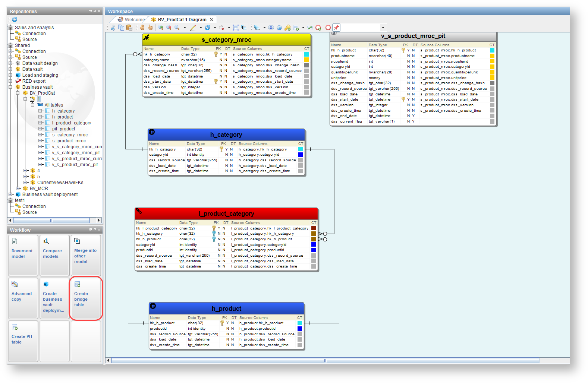Collapse the All tables tree node
The width and height of the screenshot is (588, 383).
coord(33,105)
